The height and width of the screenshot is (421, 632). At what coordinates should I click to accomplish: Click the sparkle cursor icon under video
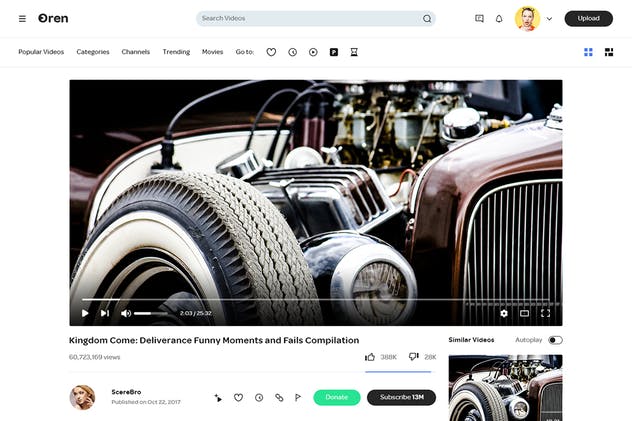(x=218, y=398)
